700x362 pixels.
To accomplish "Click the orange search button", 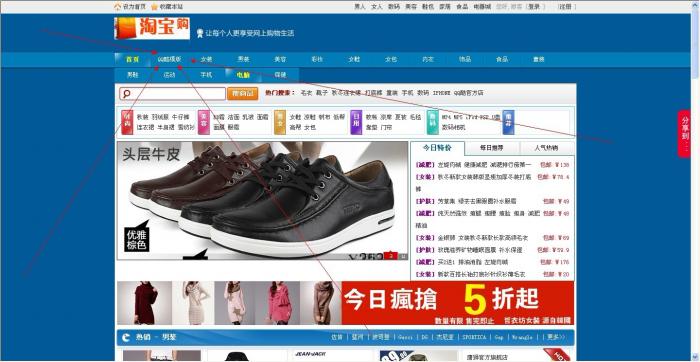I will tap(242, 93).
